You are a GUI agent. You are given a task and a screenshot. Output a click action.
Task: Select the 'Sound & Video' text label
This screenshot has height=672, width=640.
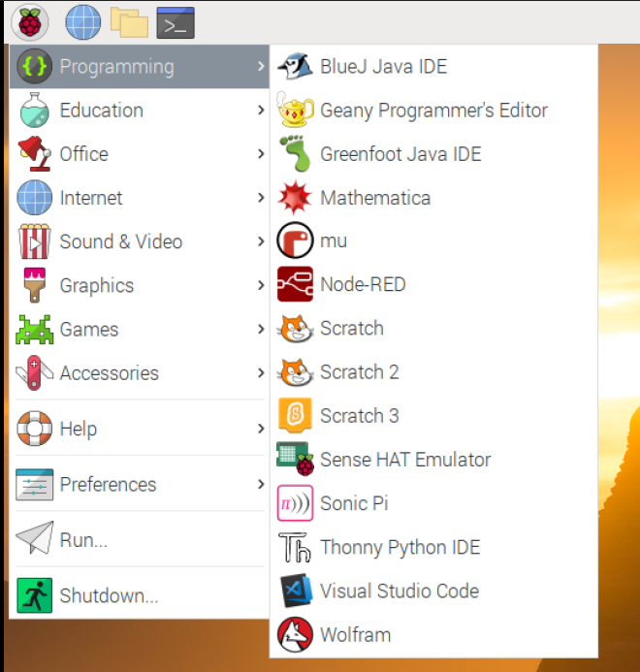pos(121,241)
